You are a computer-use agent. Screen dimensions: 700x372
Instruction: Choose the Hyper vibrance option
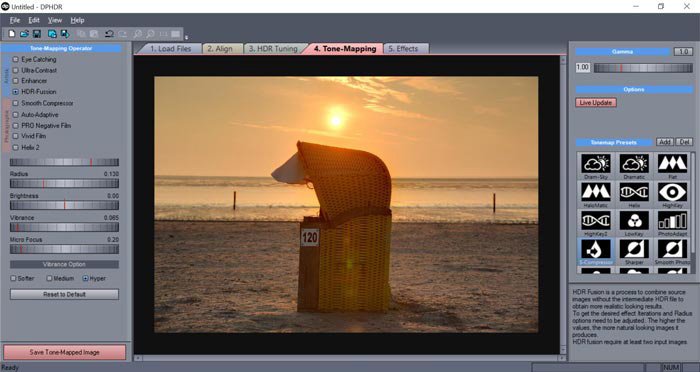click(94, 278)
